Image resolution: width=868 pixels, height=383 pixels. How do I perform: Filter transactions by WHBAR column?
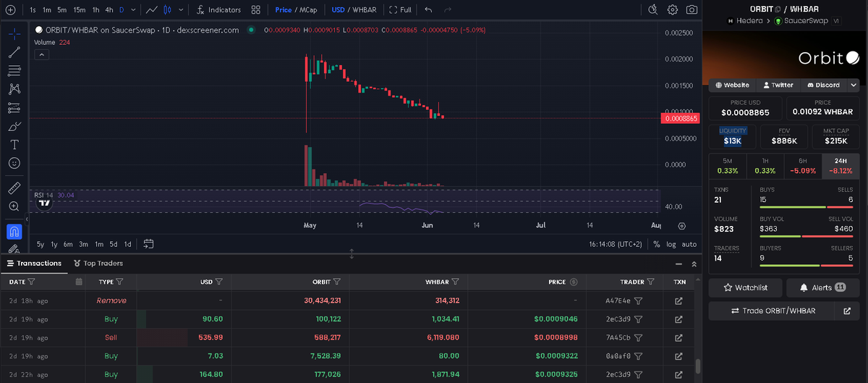pos(455,282)
